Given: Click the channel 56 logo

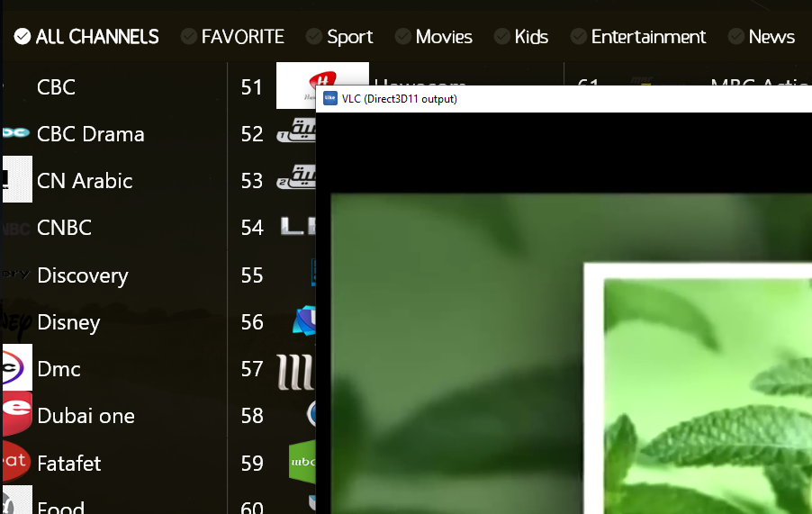Looking at the screenshot, I should pyautogui.click(x=304, y=320).
